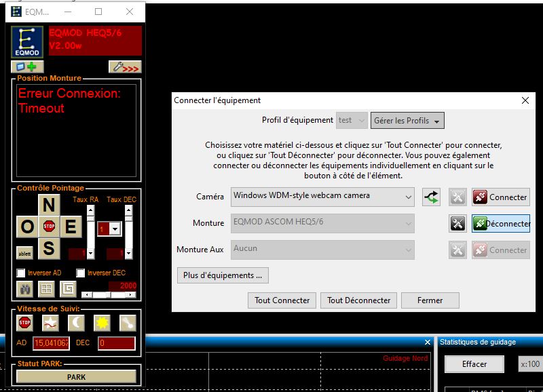Click the small tablet button near the S key
The image size is (543, 392).
coord(24,253)
